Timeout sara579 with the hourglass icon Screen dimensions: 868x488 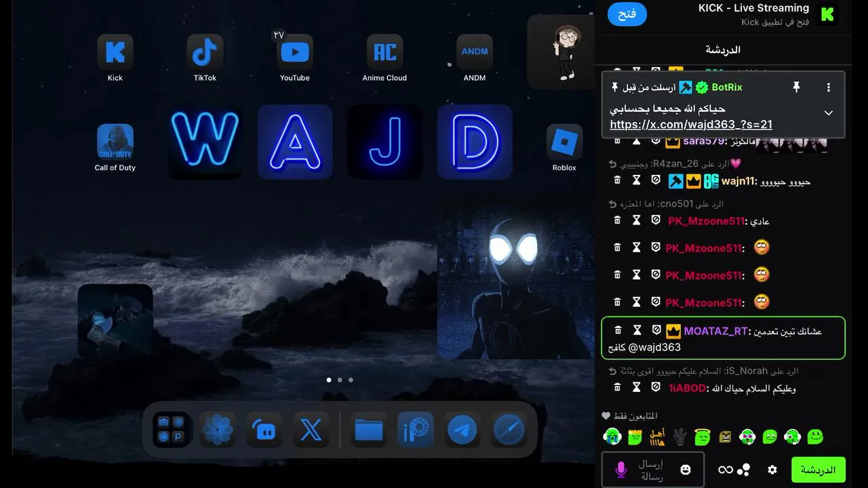pos(636,141)
